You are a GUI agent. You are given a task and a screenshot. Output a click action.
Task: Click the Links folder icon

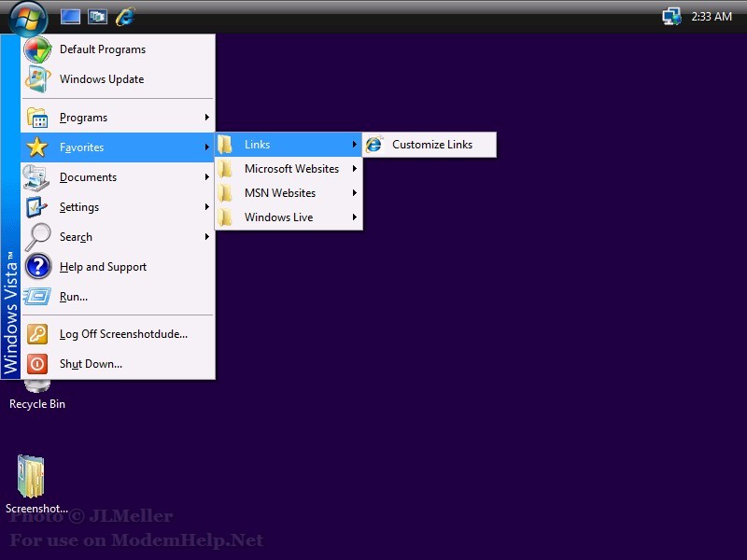point(225,145)
